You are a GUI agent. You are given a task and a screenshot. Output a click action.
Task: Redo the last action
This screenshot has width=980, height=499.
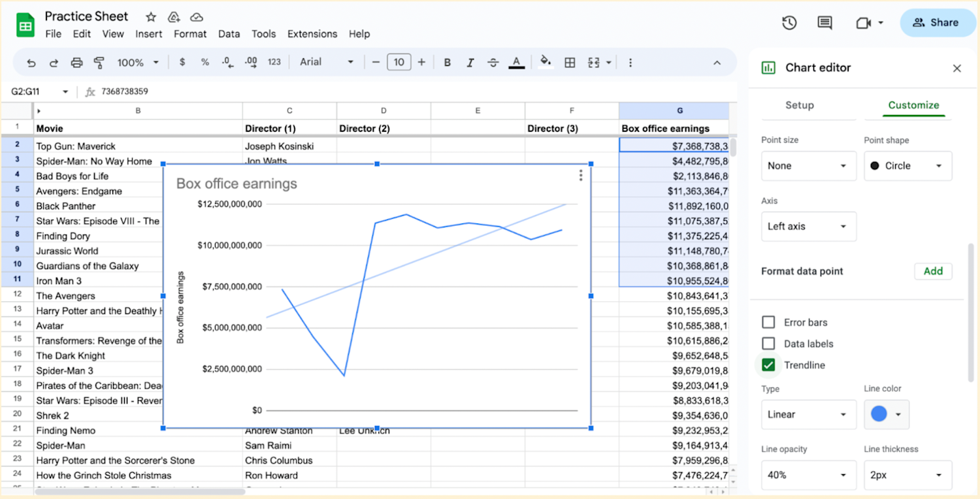(x=54, y=63)
